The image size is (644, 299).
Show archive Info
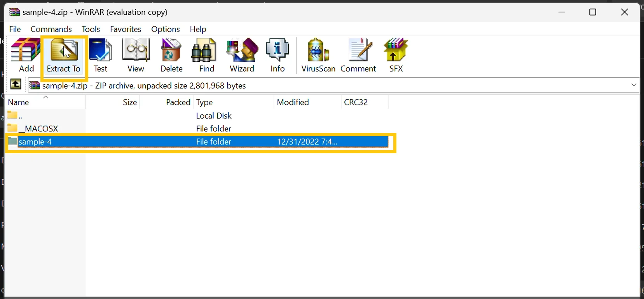(277, 55)
